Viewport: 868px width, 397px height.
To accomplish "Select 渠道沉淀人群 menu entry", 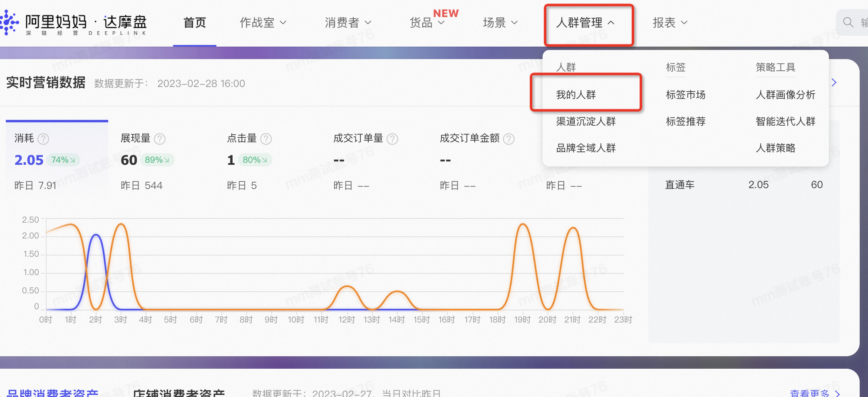I will (x=586, y=121).
